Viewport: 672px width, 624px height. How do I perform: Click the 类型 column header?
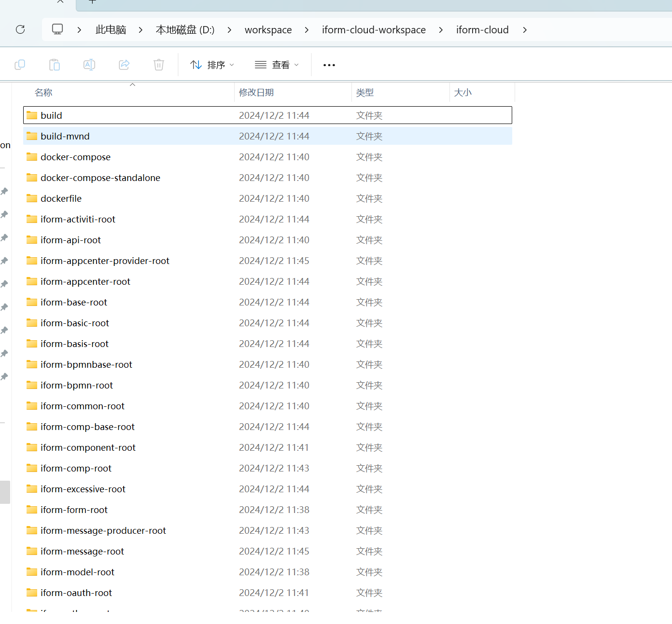click(365, 92)
